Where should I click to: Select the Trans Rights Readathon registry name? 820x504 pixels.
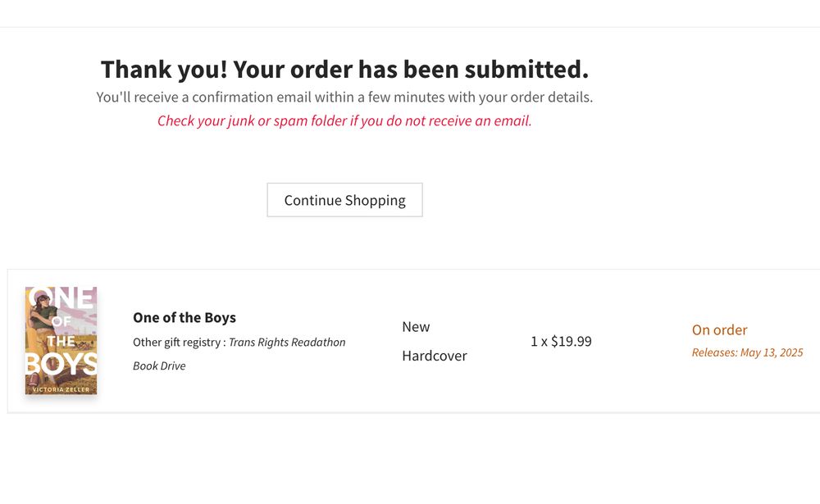287,342
